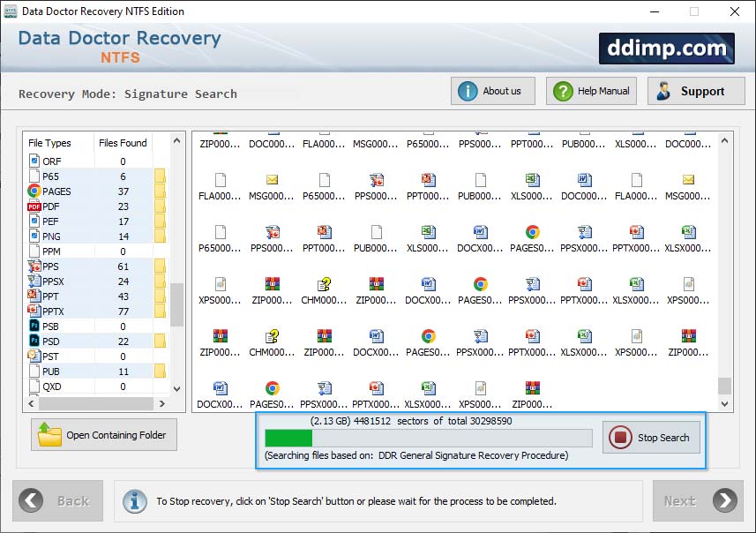Sort by the File Types column header
Viewport: 756px width, 533px height.
[x=50, y=143]
